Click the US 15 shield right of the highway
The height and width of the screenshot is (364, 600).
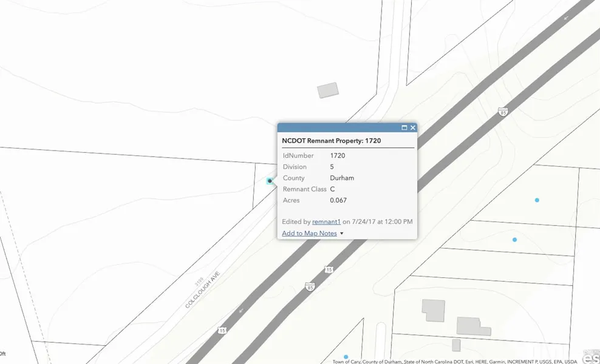[329, 269]
